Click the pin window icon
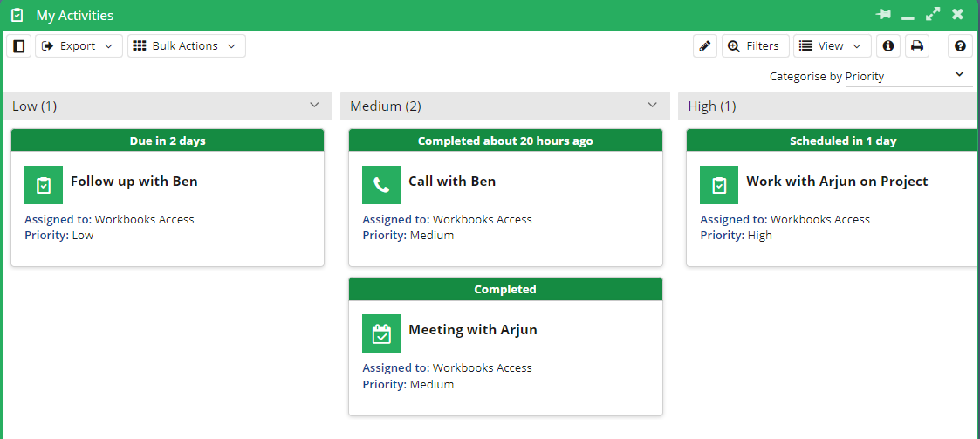980x439 pixels. click(884, 14)
